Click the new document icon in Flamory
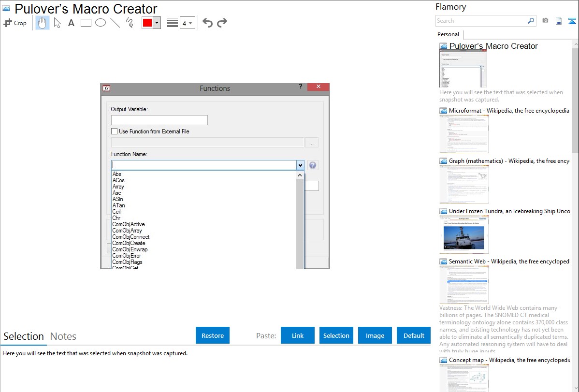The image size is (579, 392). (x=559, y=21)
